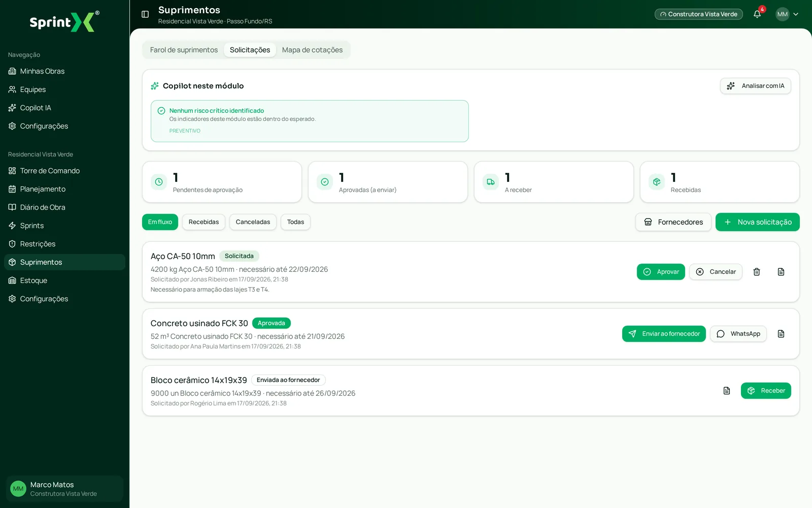812x508 pixels.
Task: Click the Bloco cerâmico 14x19x39 title
Action: tap(199, 380)
